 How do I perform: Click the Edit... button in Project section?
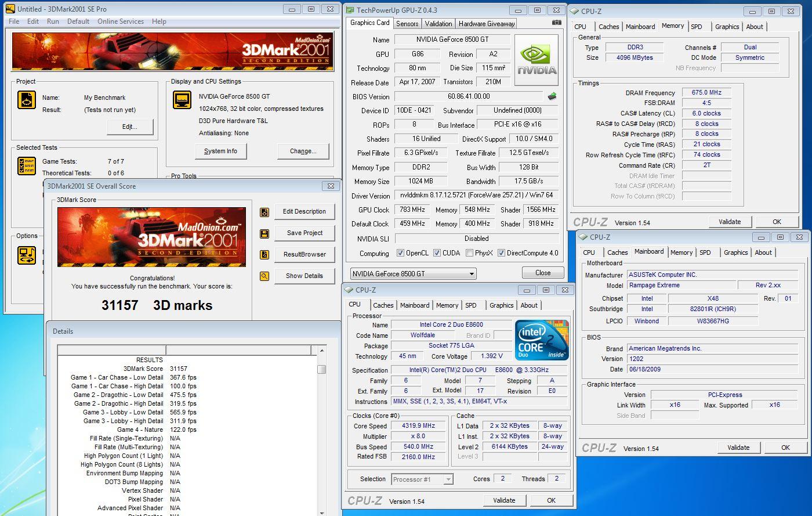point(129,127)
